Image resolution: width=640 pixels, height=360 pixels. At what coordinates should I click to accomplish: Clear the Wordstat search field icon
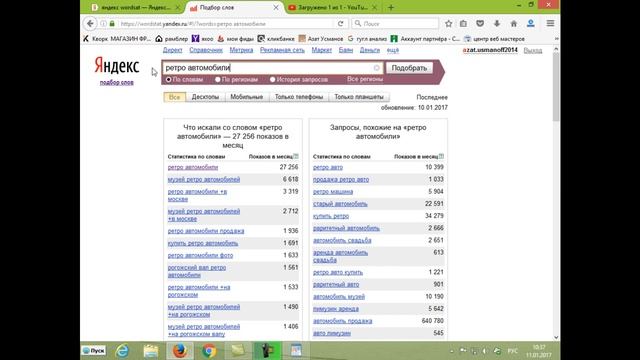376,68
